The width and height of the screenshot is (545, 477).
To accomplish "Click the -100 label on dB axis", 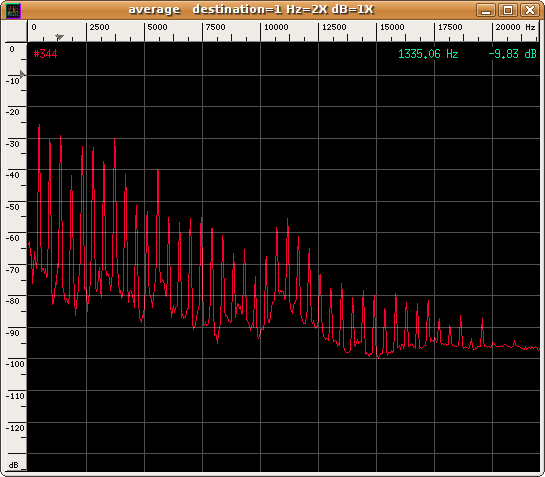I will pyautogui.click(x=15, y=364).
